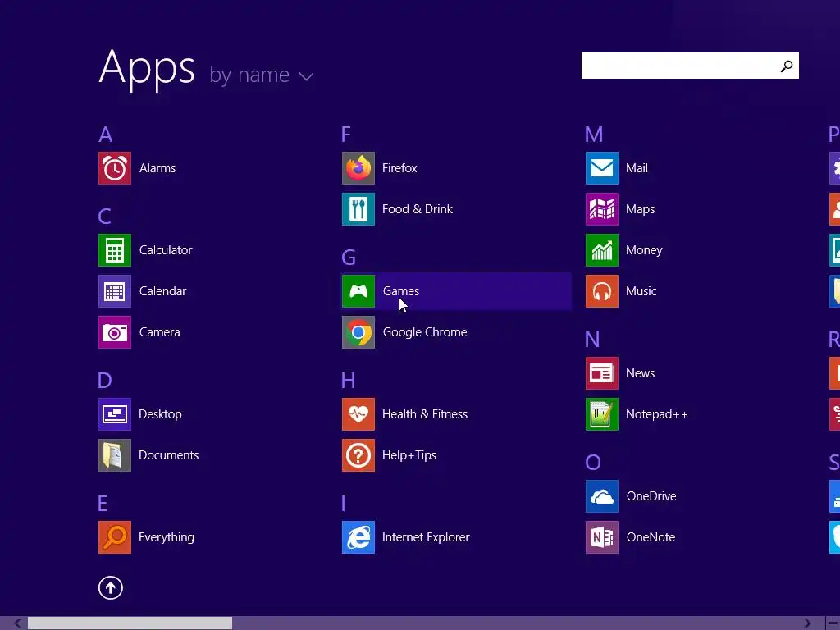Click the 'Food & Drink' label text
This screenshot has height=630, width=840.
point(418,209)
